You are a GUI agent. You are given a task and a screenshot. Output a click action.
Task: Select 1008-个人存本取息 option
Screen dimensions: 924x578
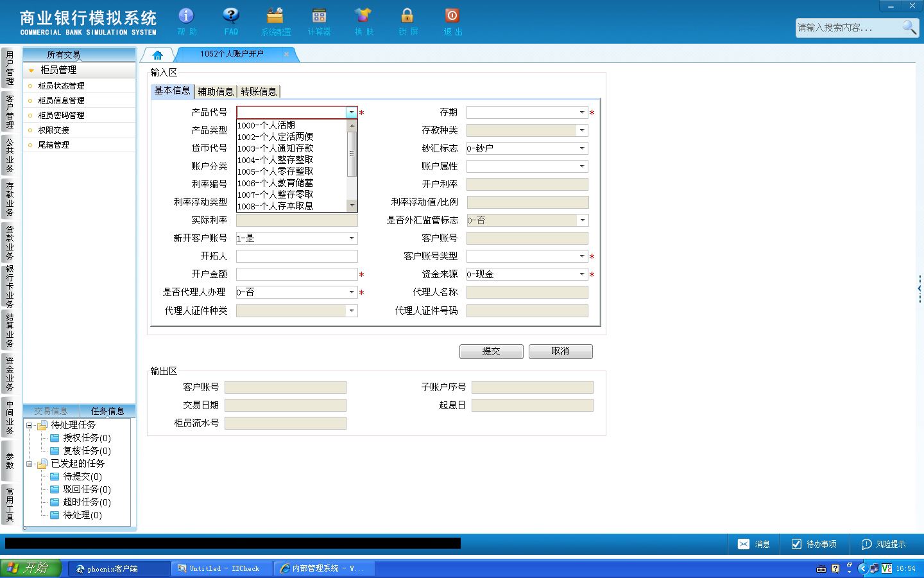pos(292,206)
